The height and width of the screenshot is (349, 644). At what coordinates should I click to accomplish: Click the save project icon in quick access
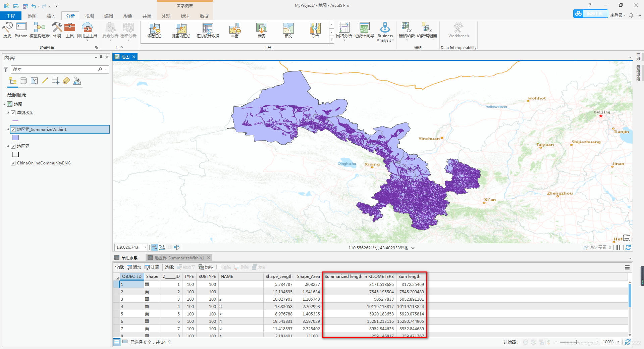[x=25, y=6]
